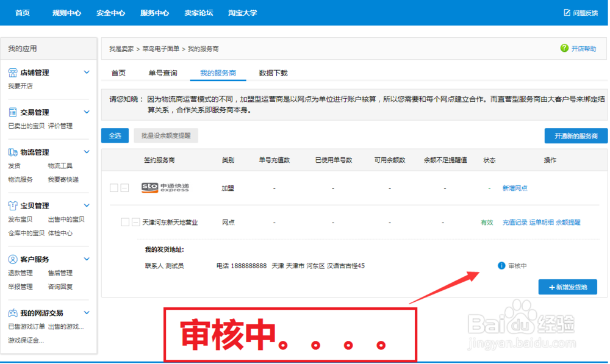Click the 问题反馈 edit icon
This screenshot has width=610, height=364.
pyautogui.click(x=567, y=13)
